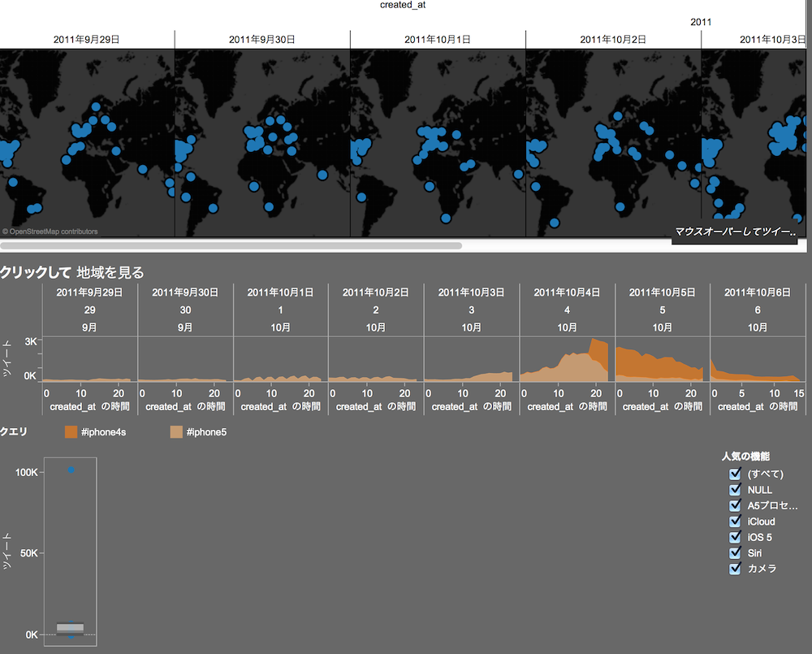Screen dimensions: 812x654
Task: Click the 2011年10月6日 chart header
Action: (x=757, y=292)
